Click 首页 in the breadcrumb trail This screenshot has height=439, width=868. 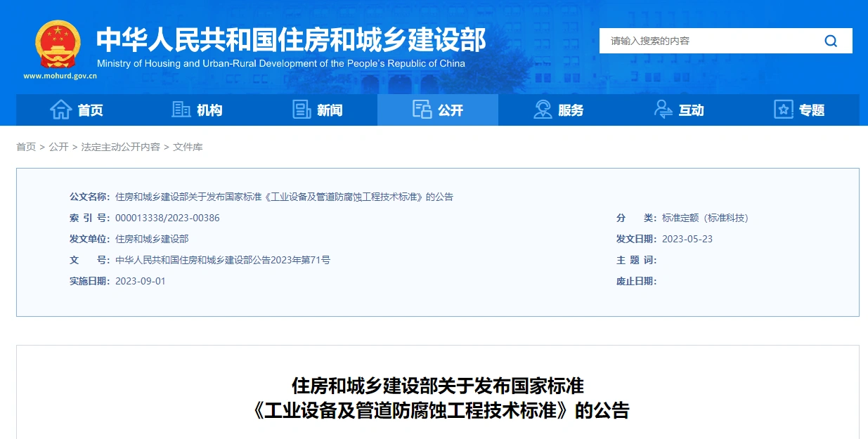coord(26,147)
